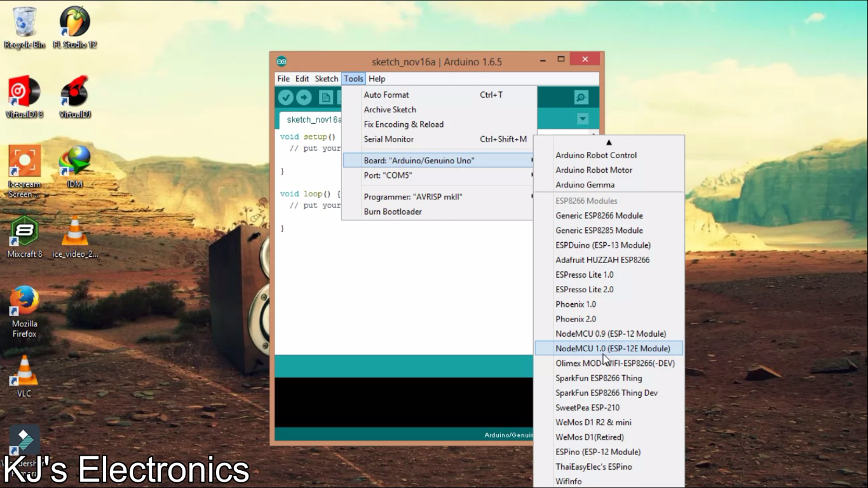This screenshot has height=488, width=868.
Task: Open Ice-cream Screen recorder shortcut
Action: click(24, 172)
